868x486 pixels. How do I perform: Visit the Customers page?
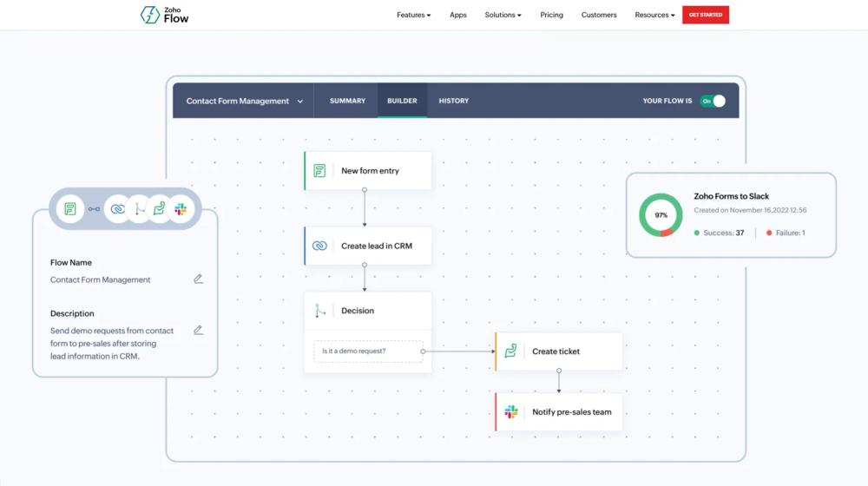click(599, 15)
